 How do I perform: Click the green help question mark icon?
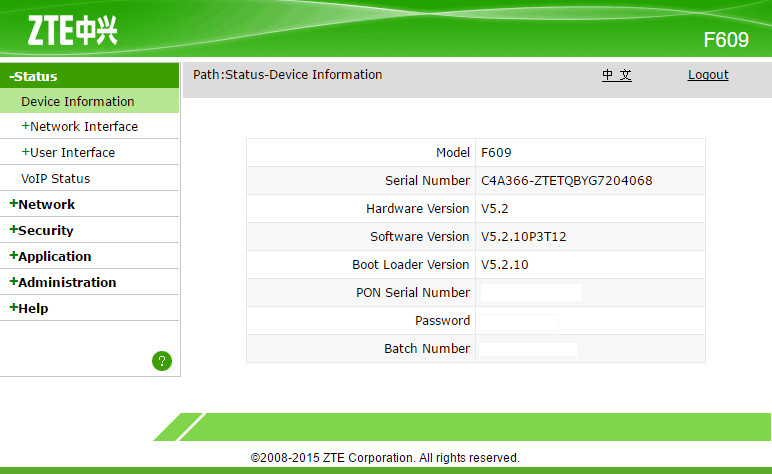click(x=162, y=361)
